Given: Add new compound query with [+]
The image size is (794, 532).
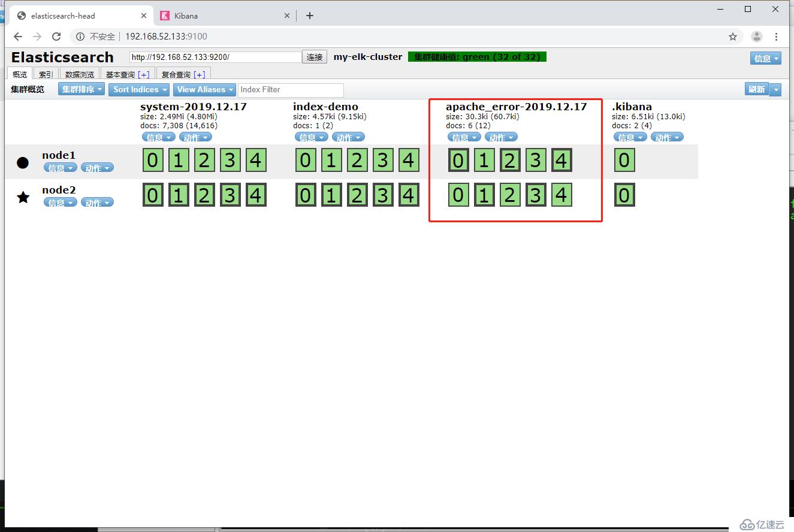Looking at the screenshot, I should 200,74.
